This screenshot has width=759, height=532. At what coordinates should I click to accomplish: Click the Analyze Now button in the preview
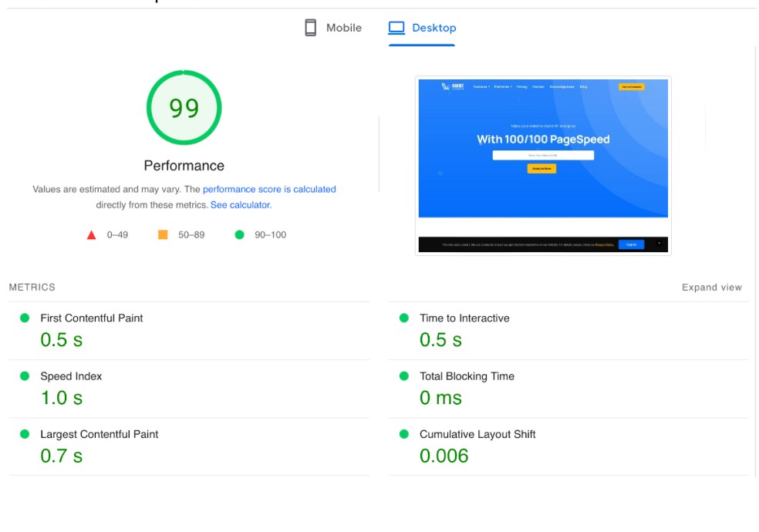[x=542, y=168]
